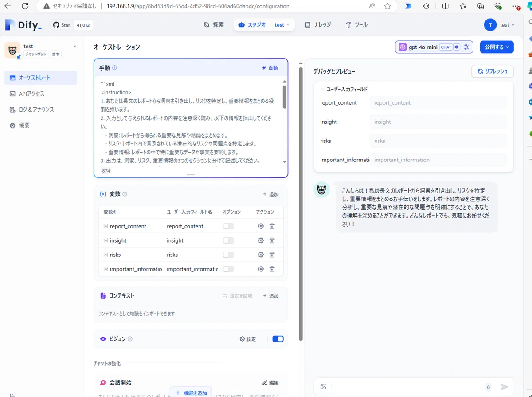Click the important_information preview input field

438,160
